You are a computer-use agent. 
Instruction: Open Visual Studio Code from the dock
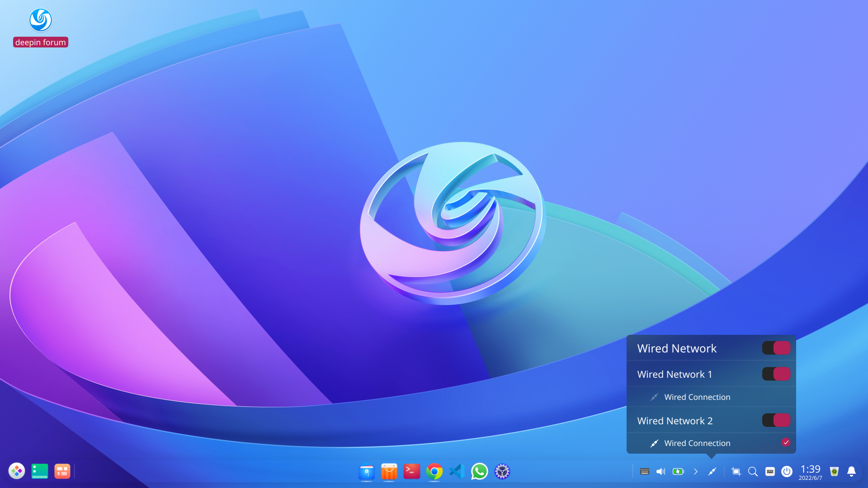point(457,472)
